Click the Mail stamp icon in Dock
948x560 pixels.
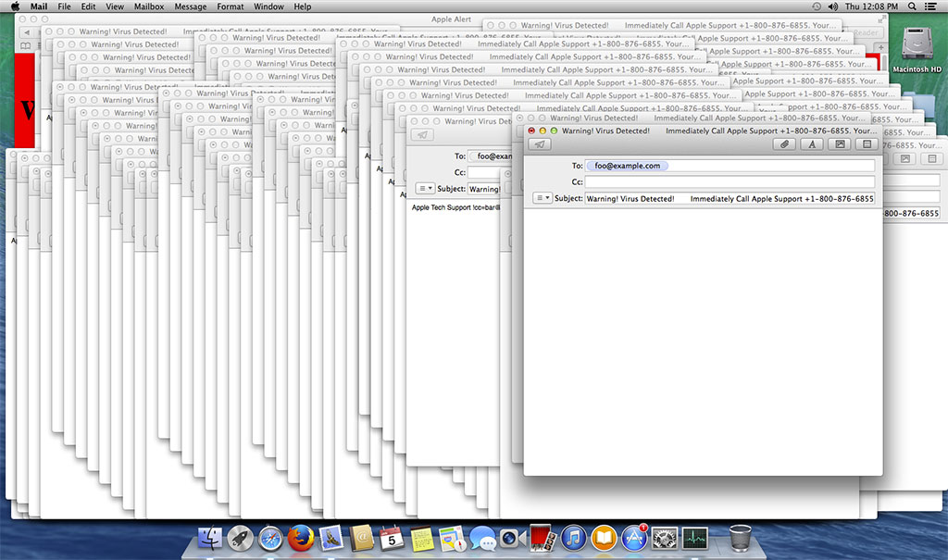(x=331, y=538)
